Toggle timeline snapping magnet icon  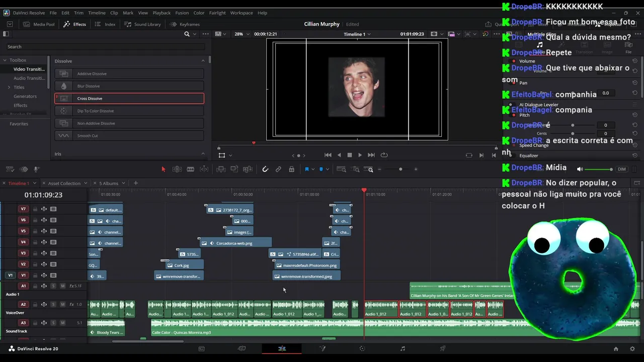(x=265, y=169)
